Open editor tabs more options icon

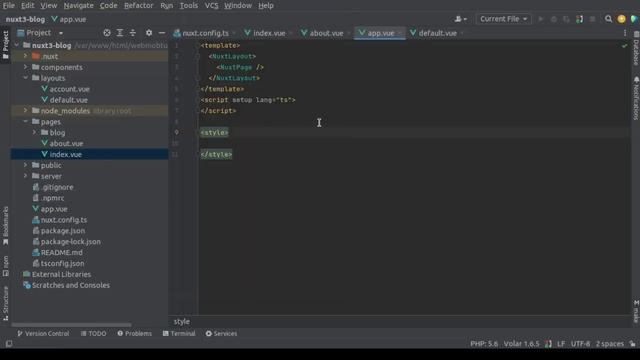pos(625,33)
